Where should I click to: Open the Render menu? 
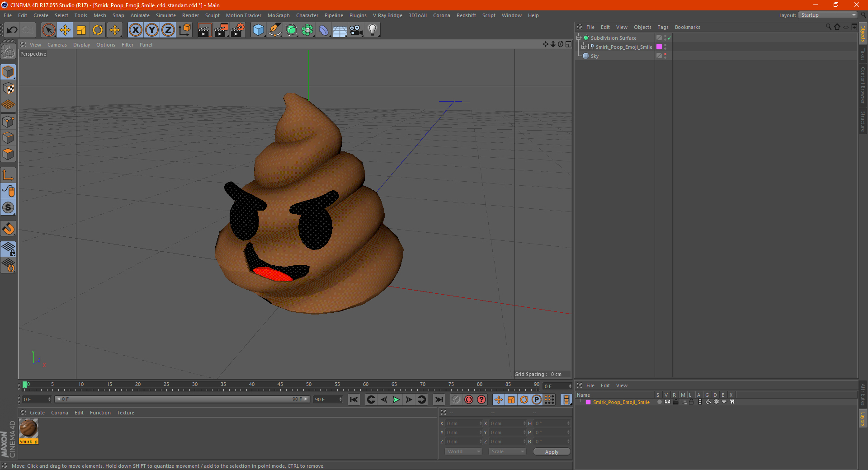pyautogui.click(x=190, y=15)
